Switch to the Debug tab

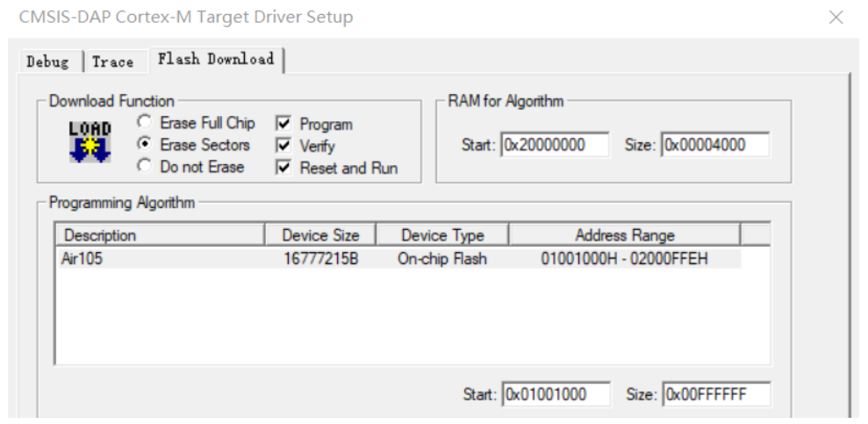pyautogui.click(x=48, y=61)
